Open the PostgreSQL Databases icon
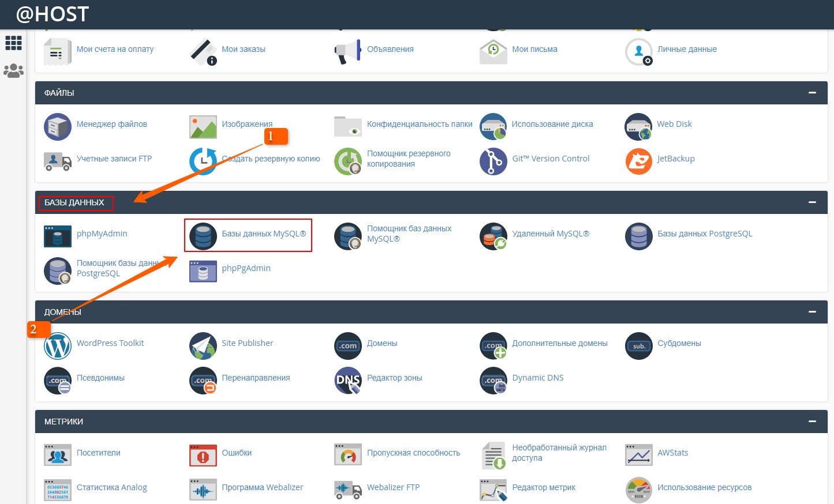 [639, 236]
